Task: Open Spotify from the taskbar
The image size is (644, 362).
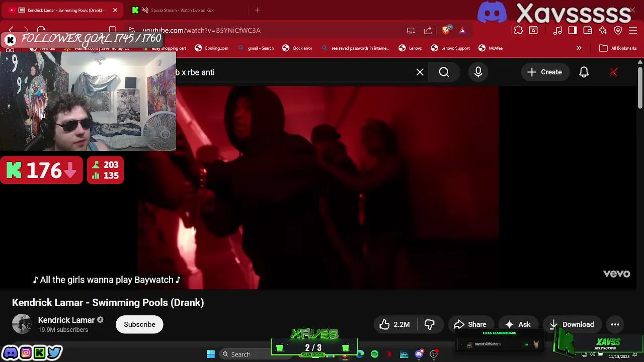Action: coord(374,354)
